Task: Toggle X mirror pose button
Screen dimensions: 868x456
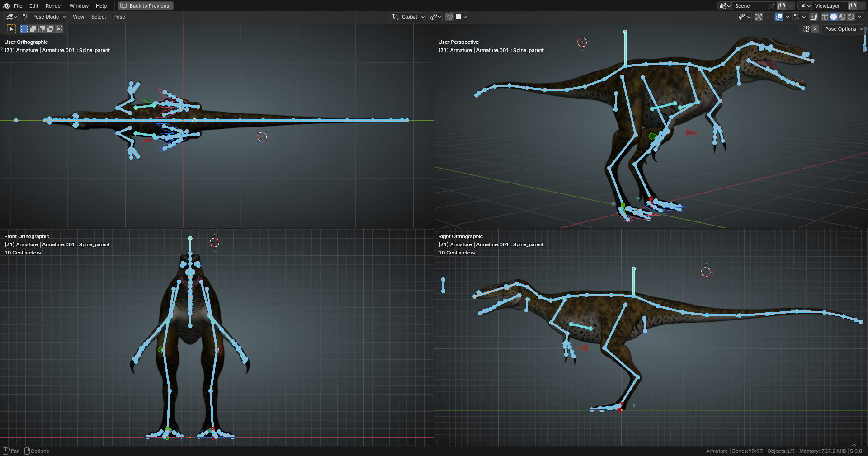Action: (x=815, y=29)
